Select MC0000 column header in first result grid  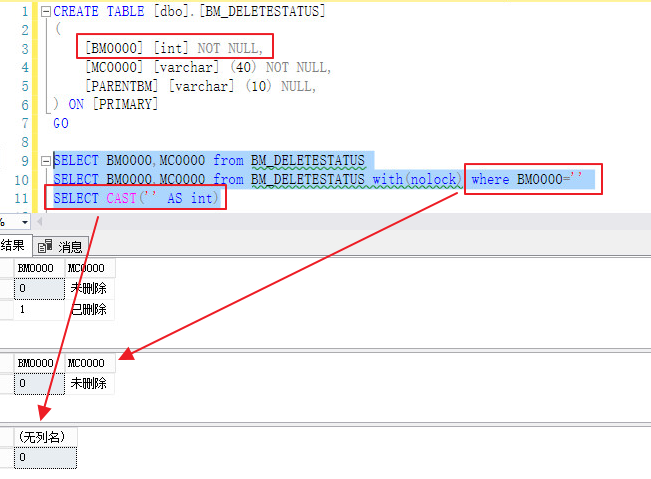pyautogui.click(x=90, y=268)
